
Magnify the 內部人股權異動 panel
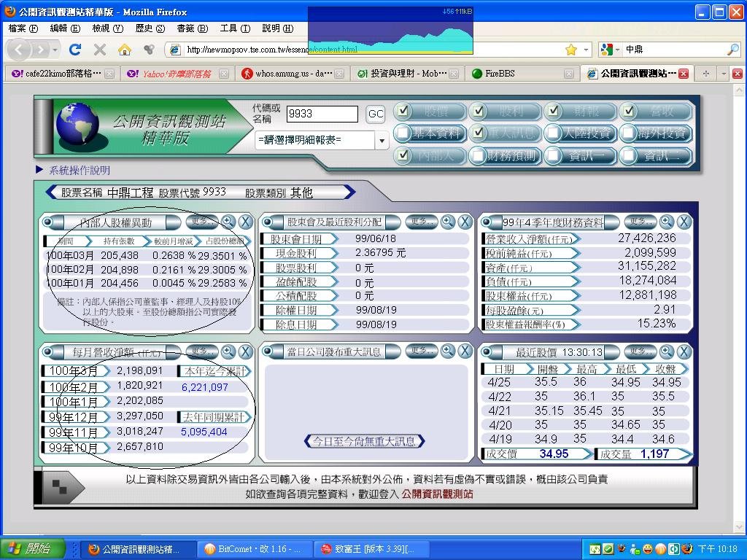click(x=228, y=222)
